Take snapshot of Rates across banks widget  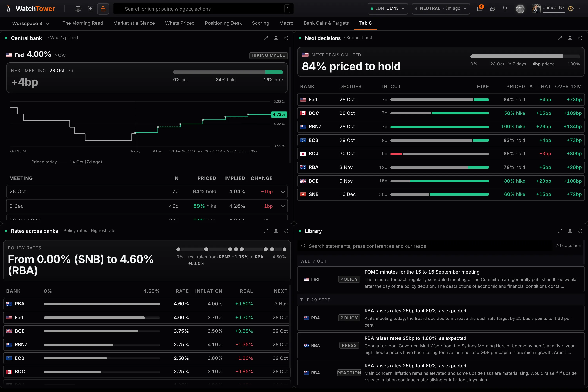276,231
